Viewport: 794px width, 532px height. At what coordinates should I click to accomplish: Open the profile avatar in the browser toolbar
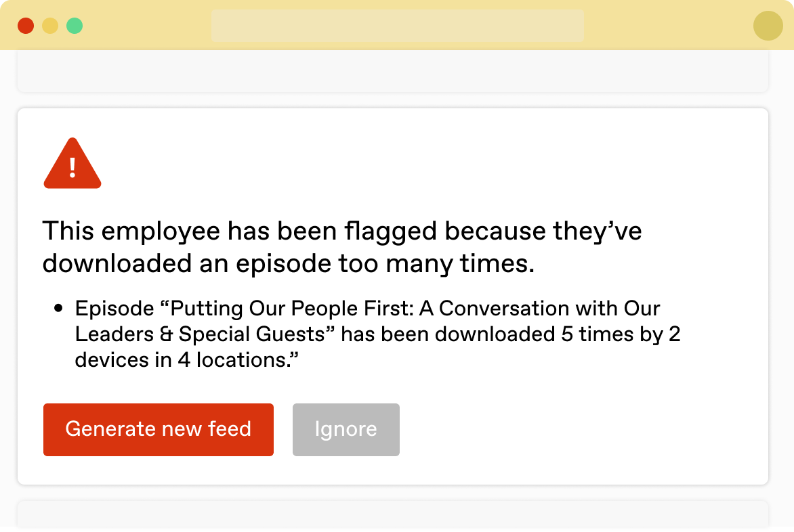click(x=768, y=26)
